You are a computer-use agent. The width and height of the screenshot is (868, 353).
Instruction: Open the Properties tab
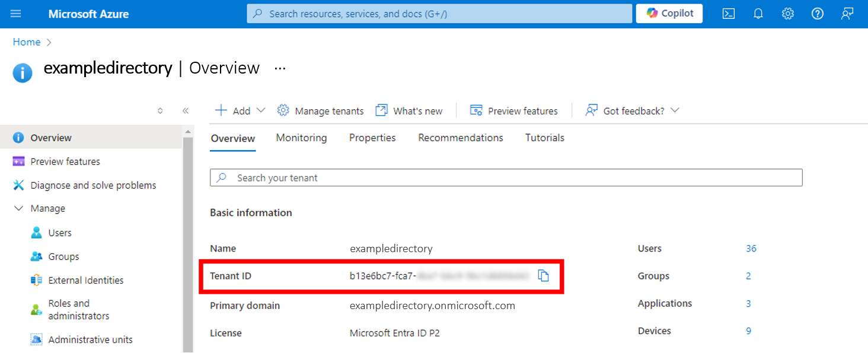(x=372, y=137)
